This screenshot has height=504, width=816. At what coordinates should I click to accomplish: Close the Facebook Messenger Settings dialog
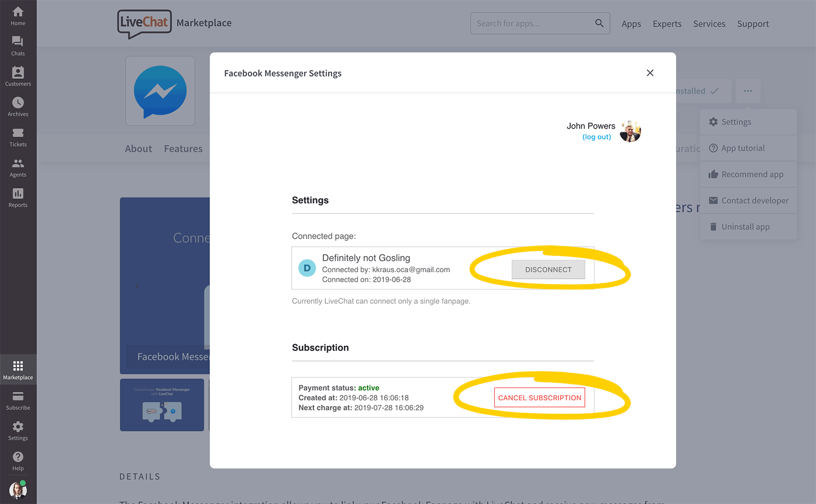(650, 73)
